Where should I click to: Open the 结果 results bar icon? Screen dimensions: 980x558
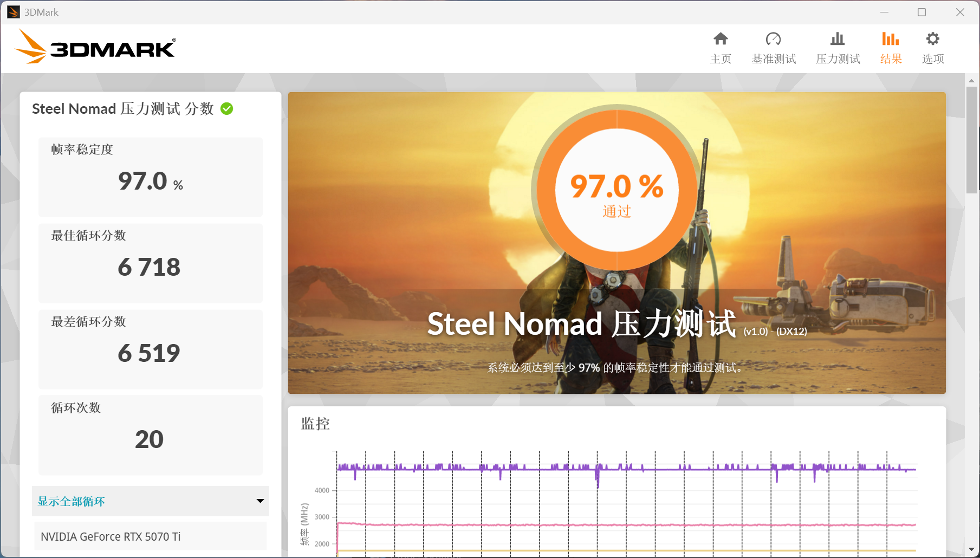(x=891, y=38)
